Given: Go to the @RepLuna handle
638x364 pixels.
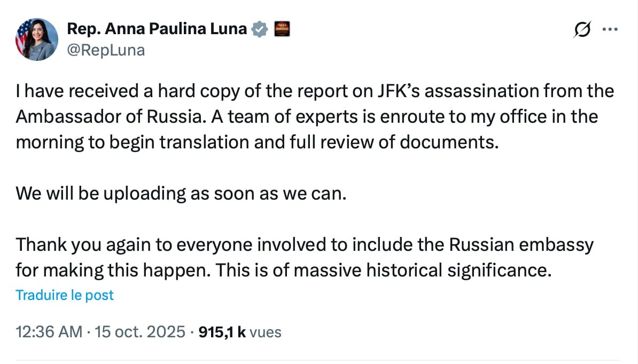Looking at the screenshot, I should 106,50.
